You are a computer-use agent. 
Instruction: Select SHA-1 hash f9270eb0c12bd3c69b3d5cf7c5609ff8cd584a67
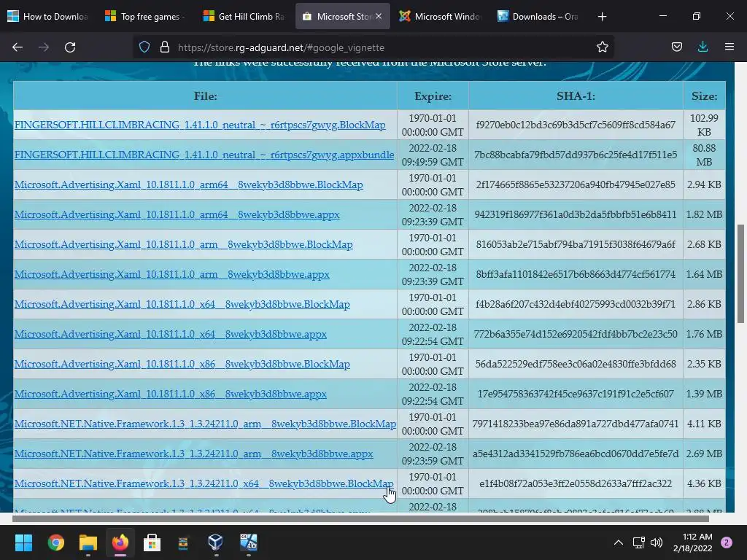(x=576, y=125)
